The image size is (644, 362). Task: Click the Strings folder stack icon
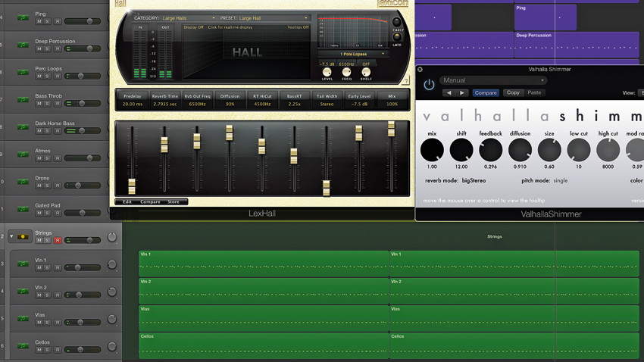(23, 236)
